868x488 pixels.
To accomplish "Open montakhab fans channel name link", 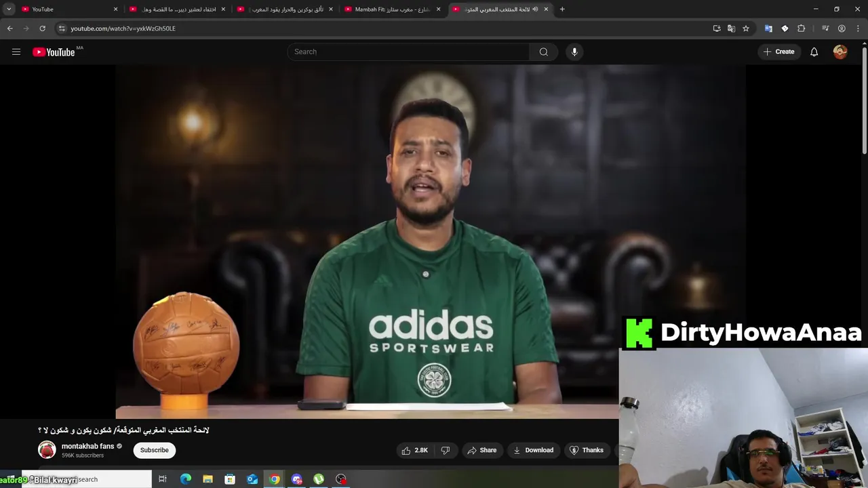I will (88, 446).
